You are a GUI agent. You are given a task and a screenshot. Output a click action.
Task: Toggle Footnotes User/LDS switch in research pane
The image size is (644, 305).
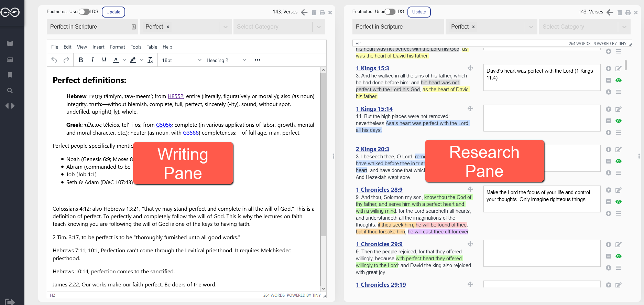pos(390,12)
